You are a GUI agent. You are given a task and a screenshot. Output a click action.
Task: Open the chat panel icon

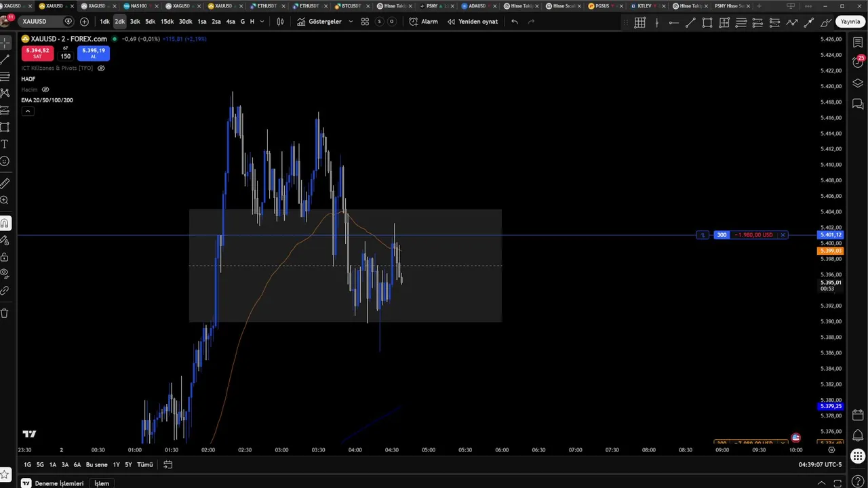click(x=858, y=104)
